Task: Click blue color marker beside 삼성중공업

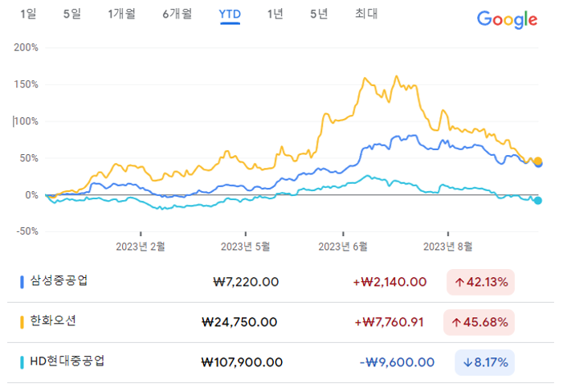Action: coord(22,282)
